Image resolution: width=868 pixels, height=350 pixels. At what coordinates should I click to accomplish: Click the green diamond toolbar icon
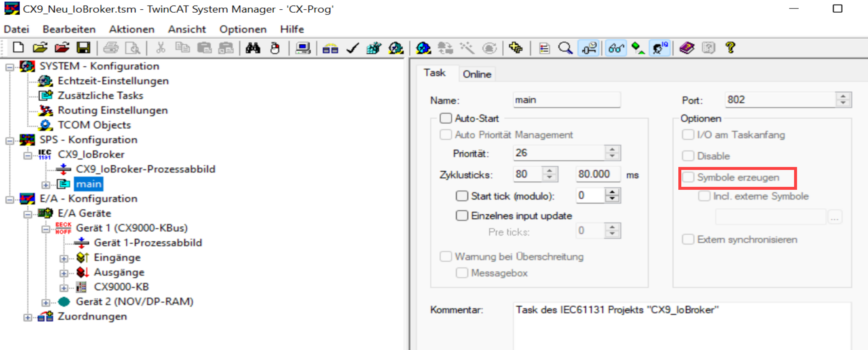pyautogui.click(x=638, y=48)
